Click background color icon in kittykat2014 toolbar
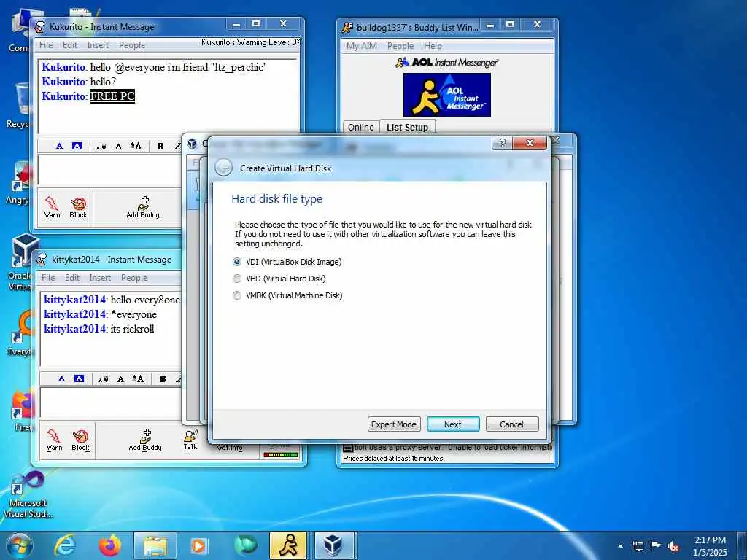This screenshot has height=560, width=747. [x=79, y=378]
